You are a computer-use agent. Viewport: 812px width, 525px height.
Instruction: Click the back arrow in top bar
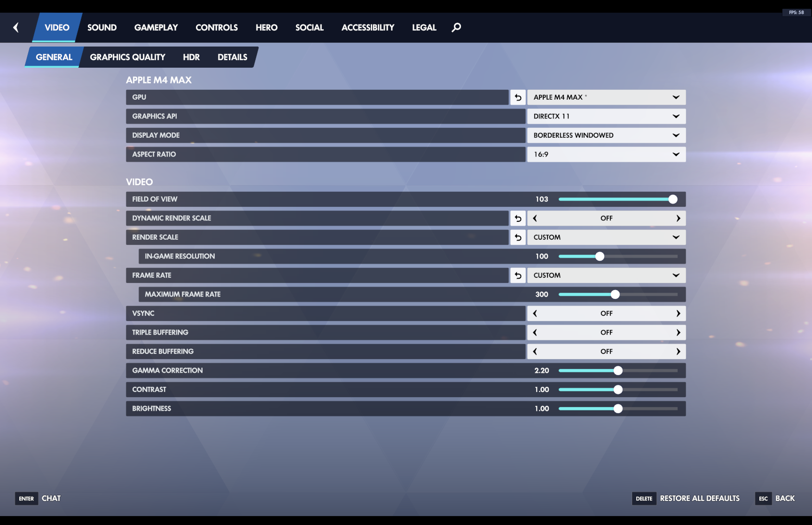tap(16, 27)
